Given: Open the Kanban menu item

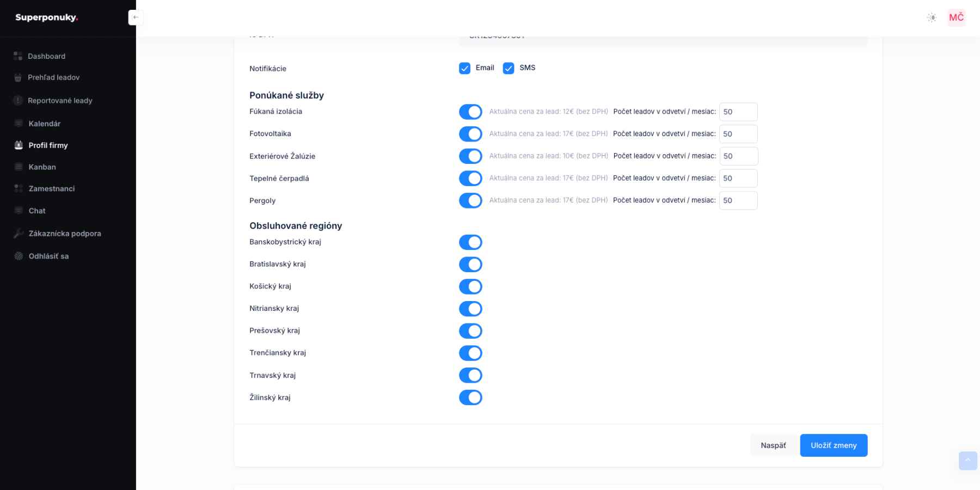Looking at the screenshot, I should point(42,167).
